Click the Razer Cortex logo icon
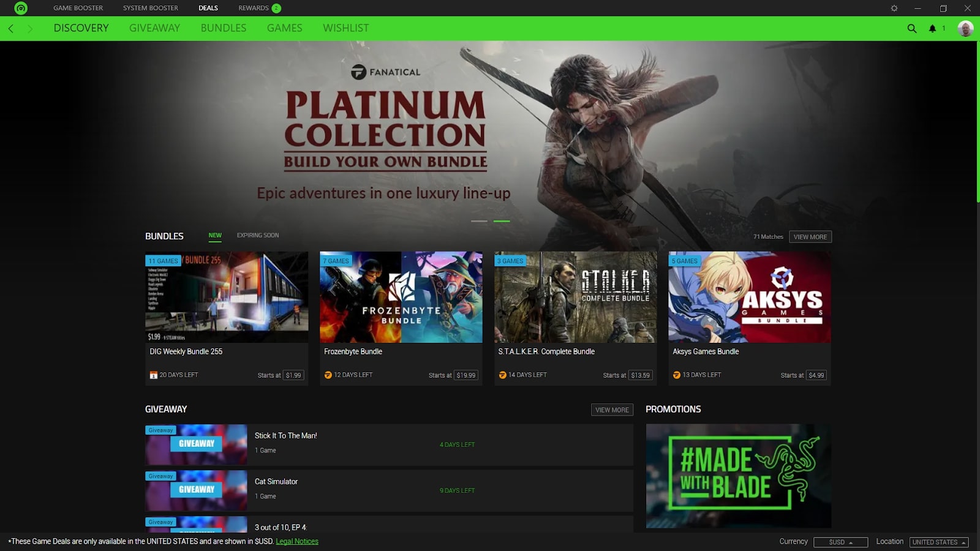 tap(21, 8)
